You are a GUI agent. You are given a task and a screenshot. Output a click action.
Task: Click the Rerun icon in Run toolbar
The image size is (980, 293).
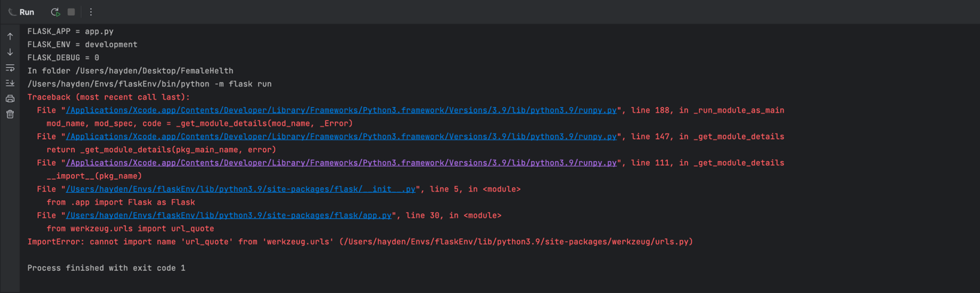55,12
